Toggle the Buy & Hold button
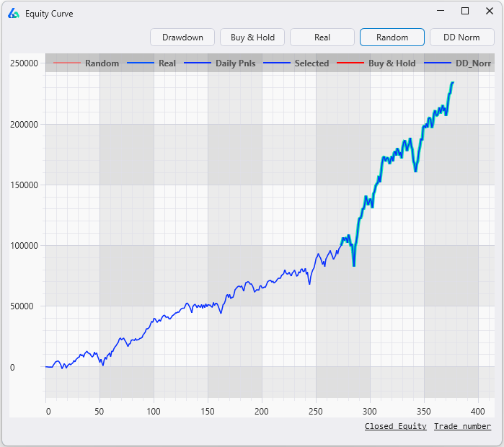Screen dimensions: 504x447 [x=252, y=37]
